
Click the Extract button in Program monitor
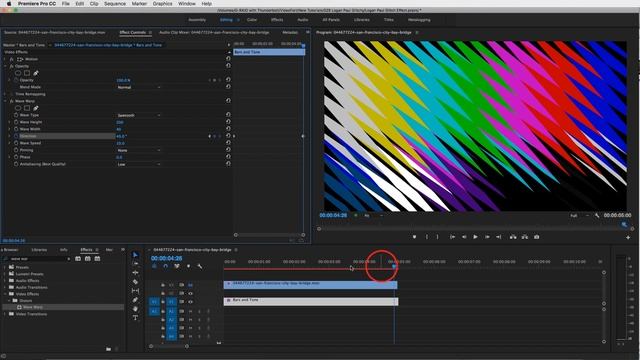pos(524,237)
